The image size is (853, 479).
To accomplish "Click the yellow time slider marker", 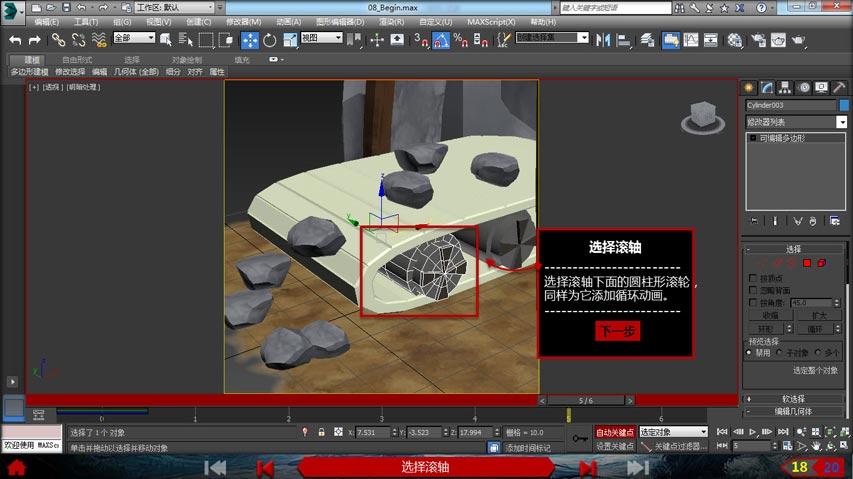I will 568,415.
